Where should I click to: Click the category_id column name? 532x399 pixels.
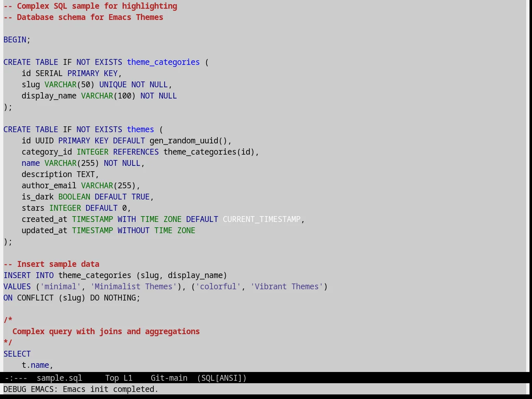[47, 152]
